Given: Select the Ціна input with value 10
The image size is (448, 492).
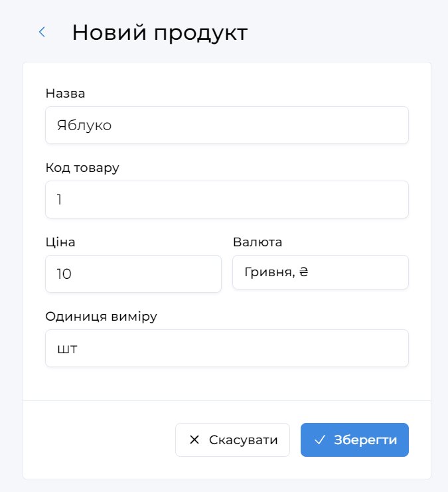Looking at the screenshot, I should [133, 274].
